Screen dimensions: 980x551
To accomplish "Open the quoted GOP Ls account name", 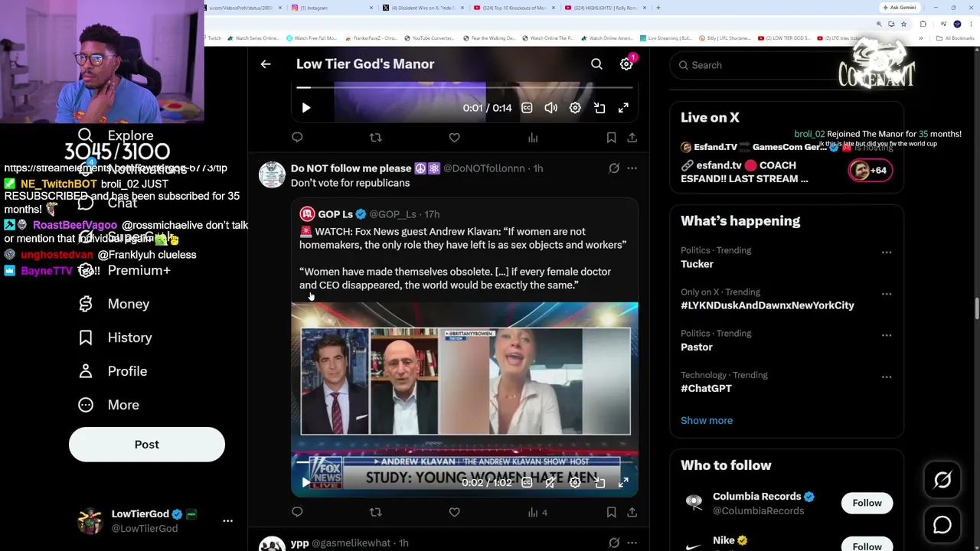I will coord(335,214).
